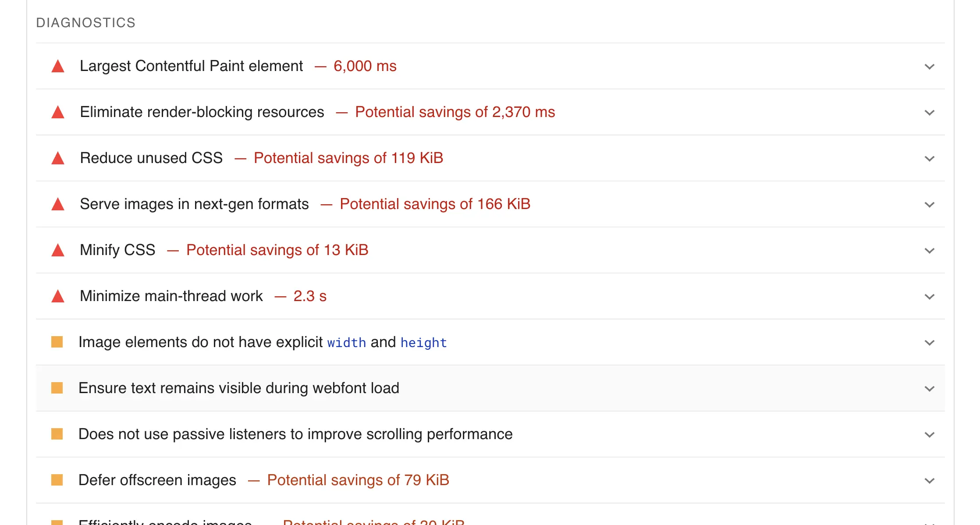
Task: Click orange square beside Image elements explicit width
Action: point(57,342)
